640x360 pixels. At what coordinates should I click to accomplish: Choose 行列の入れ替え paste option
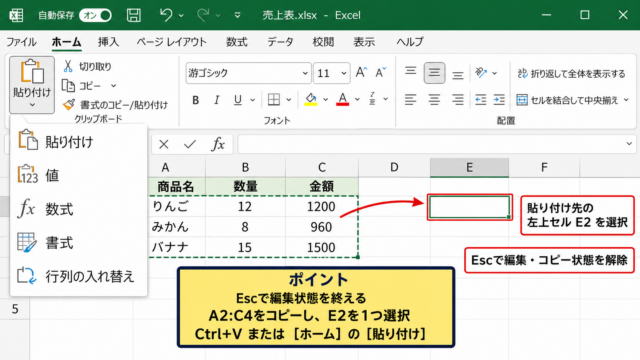78,276
